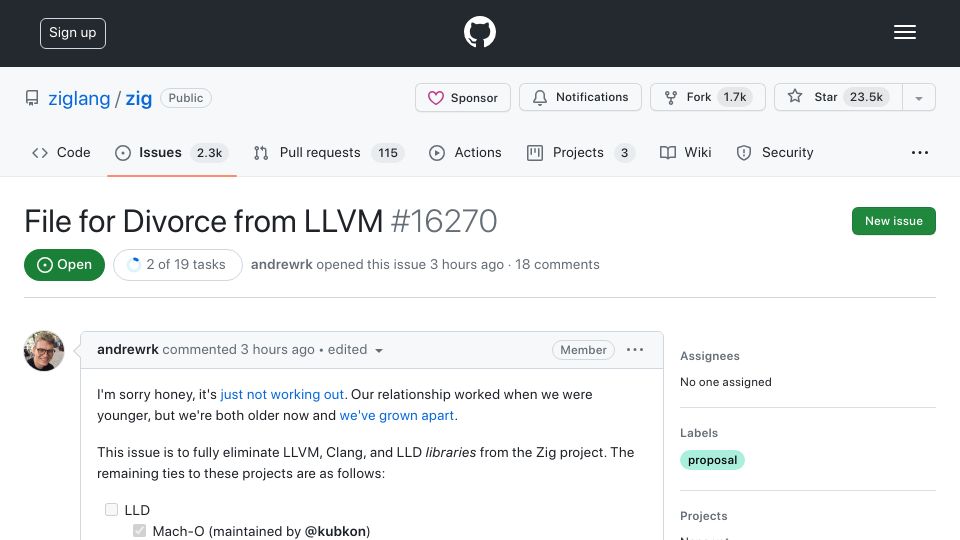Open the comment options ellipsis menu

coord(635,350)
